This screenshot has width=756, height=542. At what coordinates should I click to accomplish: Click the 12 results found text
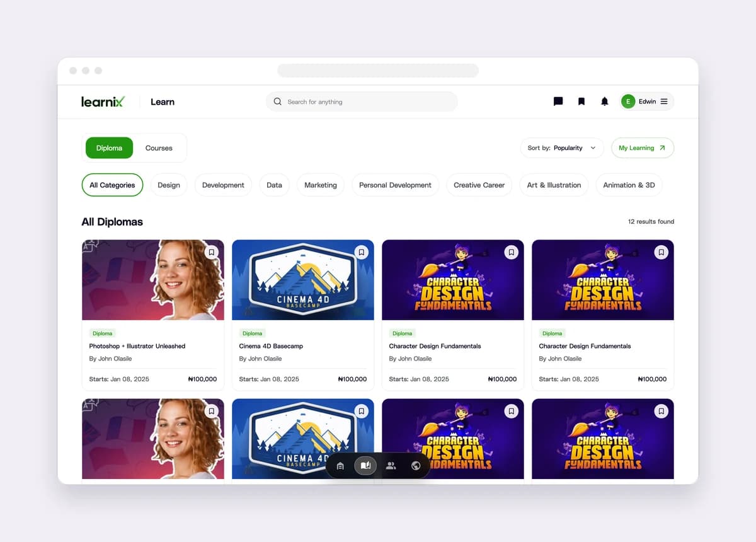tap(651, 222)
